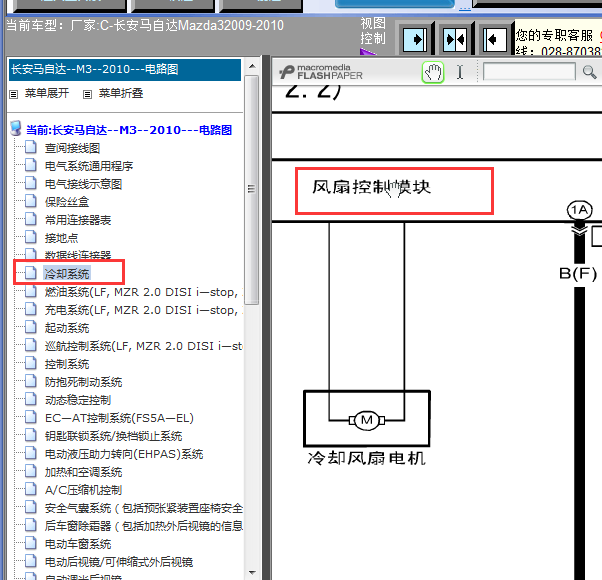Screen dimensions: 602x580
Task: Click the motor M symbol in the diagram
Action: 367,420
